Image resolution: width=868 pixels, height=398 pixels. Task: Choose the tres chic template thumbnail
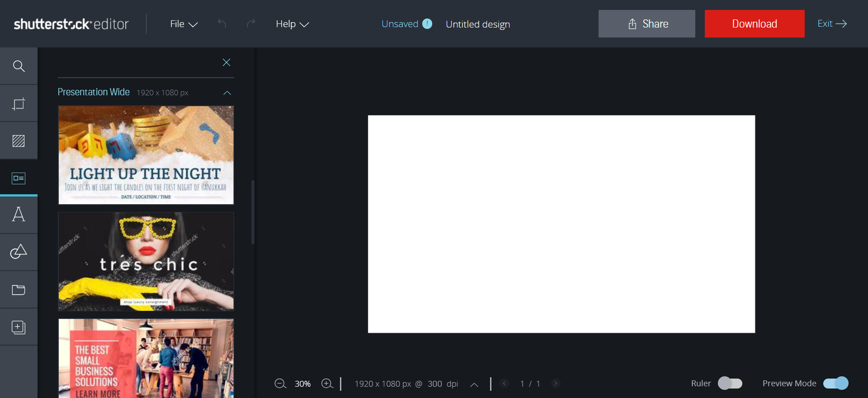click(x=146, y=262)
